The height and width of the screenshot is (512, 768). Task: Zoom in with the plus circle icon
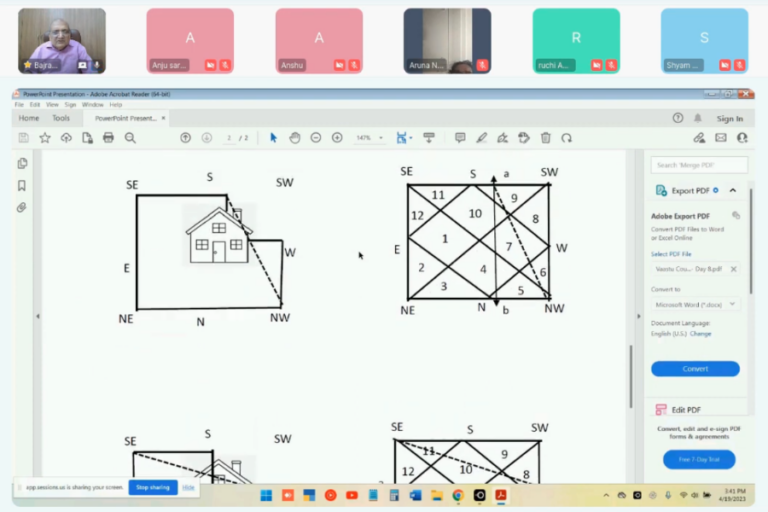[x=337, y=138]
